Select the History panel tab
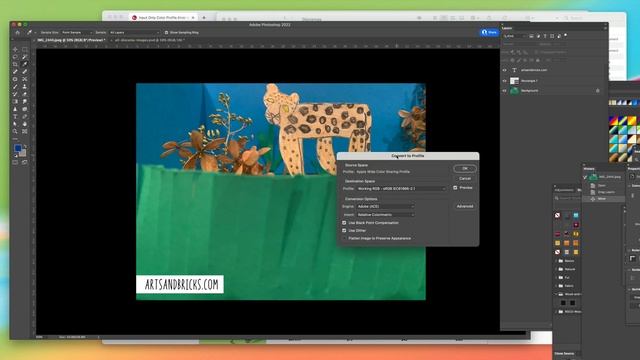Image resolution: width=640 pixels, height=360 pixels. coord(589,169)
